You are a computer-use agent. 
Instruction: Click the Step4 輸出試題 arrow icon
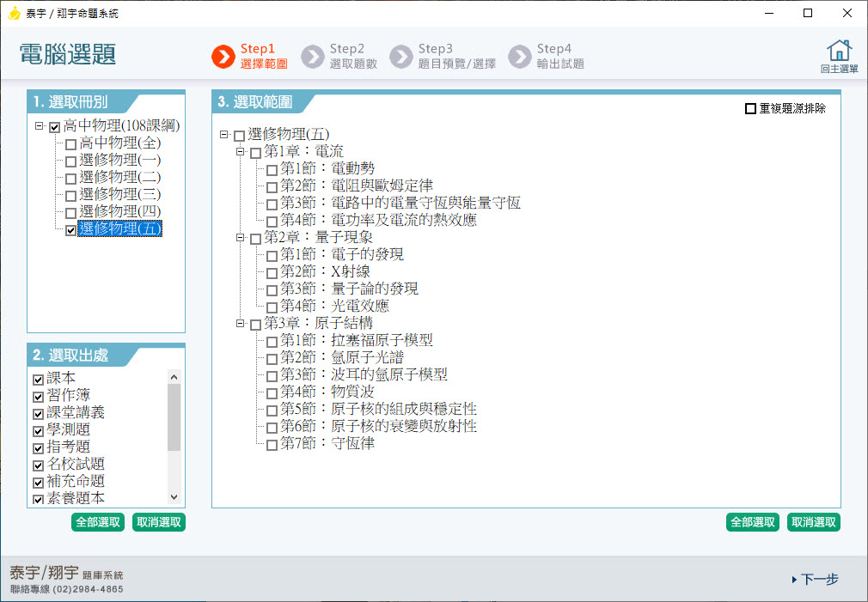[x=519, y=57]
